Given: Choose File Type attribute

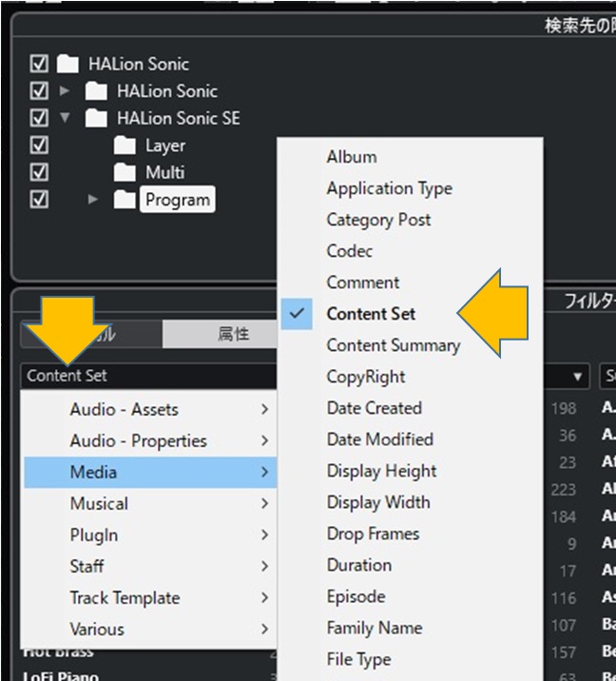Looking at the screenshot, I should click(x=411, y=659).
